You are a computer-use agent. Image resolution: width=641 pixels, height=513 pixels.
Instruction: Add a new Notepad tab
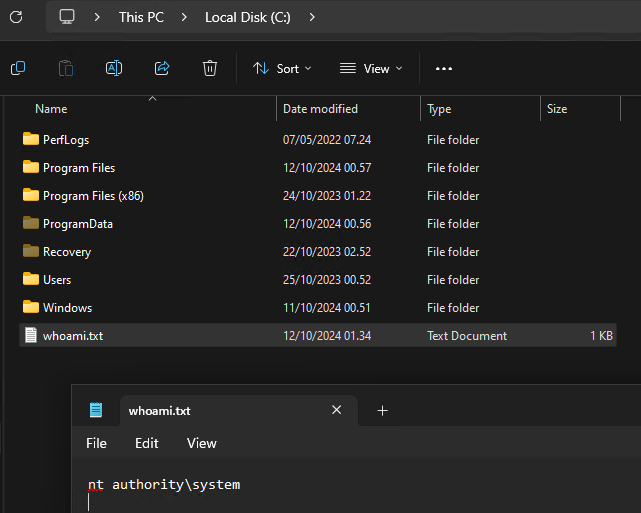[382, 410]
